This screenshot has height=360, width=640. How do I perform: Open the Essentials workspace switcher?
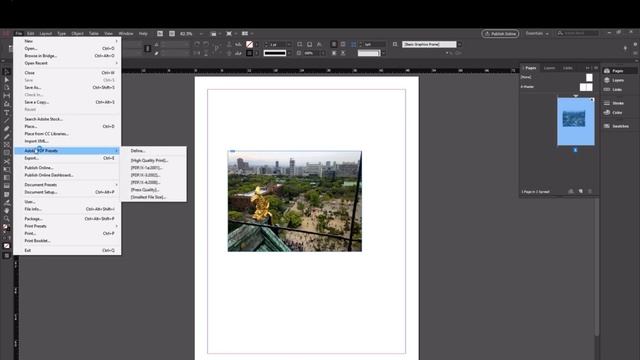(x=537, y=33)
